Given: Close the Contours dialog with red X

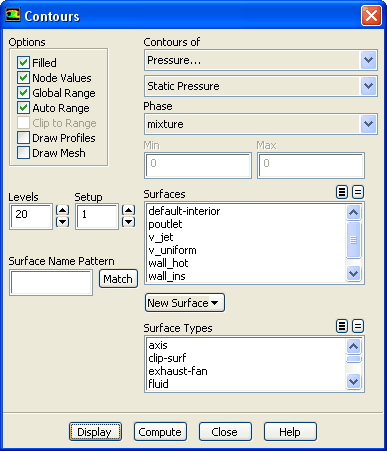Looking at the screenshot, I should [371, 15].
